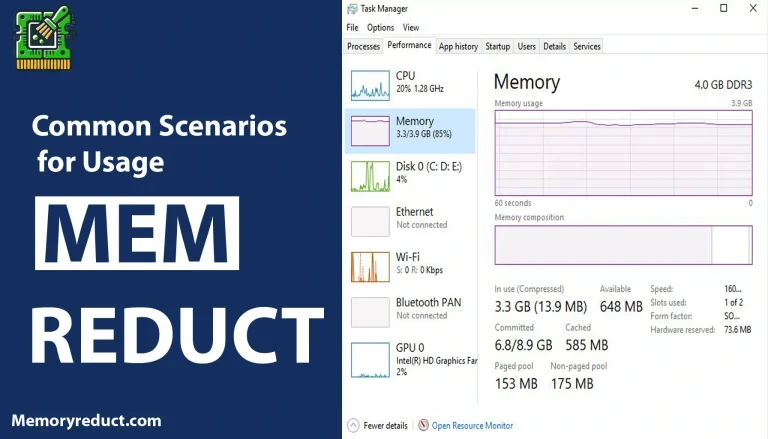The width and height of the screenshot is (768, 439).
Task: Open the File menu
Action: point(352,27)
